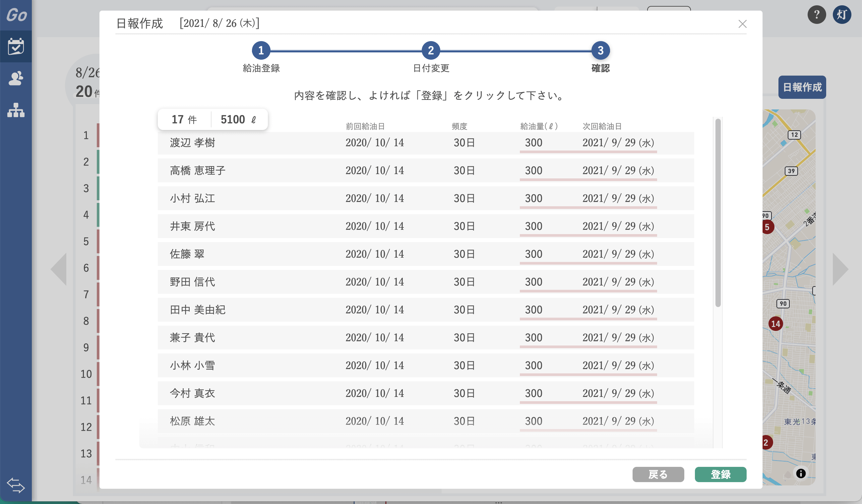
Task: Click the background 日報作成 button
Action: tap(802, 87)
